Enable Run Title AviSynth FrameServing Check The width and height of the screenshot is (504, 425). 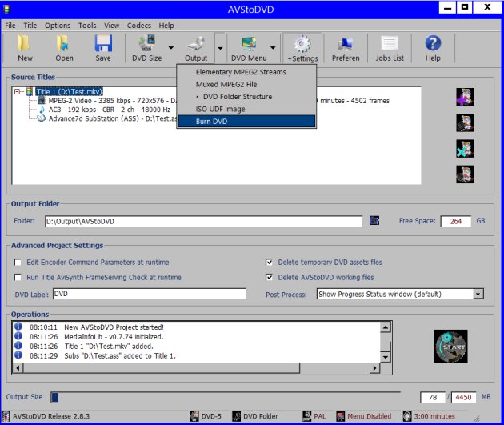coord(18,277)
